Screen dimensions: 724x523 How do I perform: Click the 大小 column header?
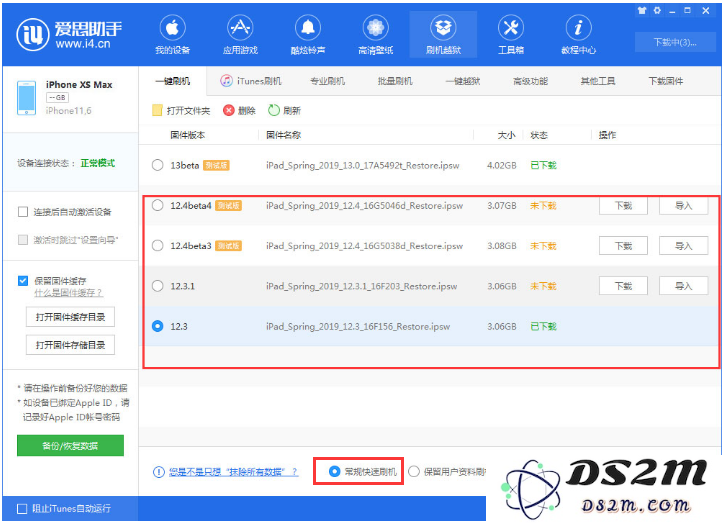pos(506,135)
